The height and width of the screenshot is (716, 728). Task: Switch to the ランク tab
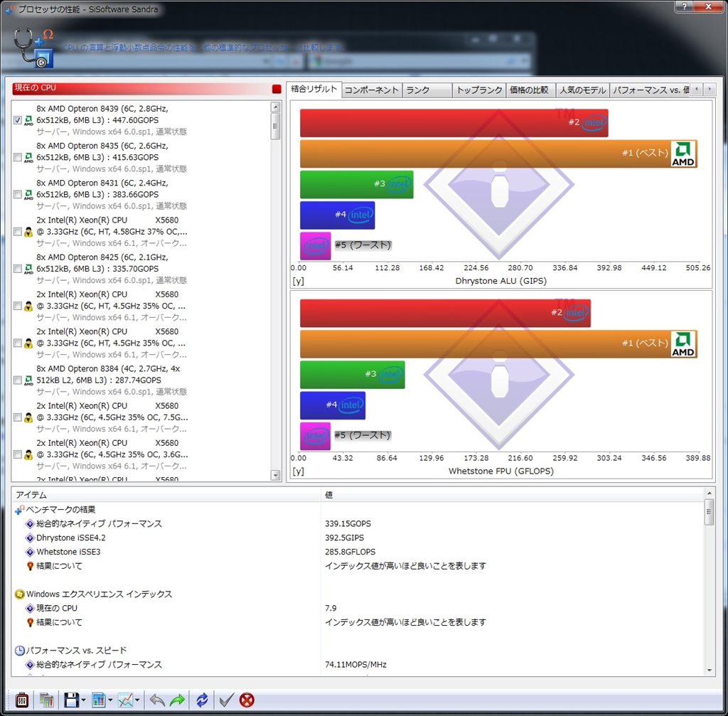tap(427, 90)
